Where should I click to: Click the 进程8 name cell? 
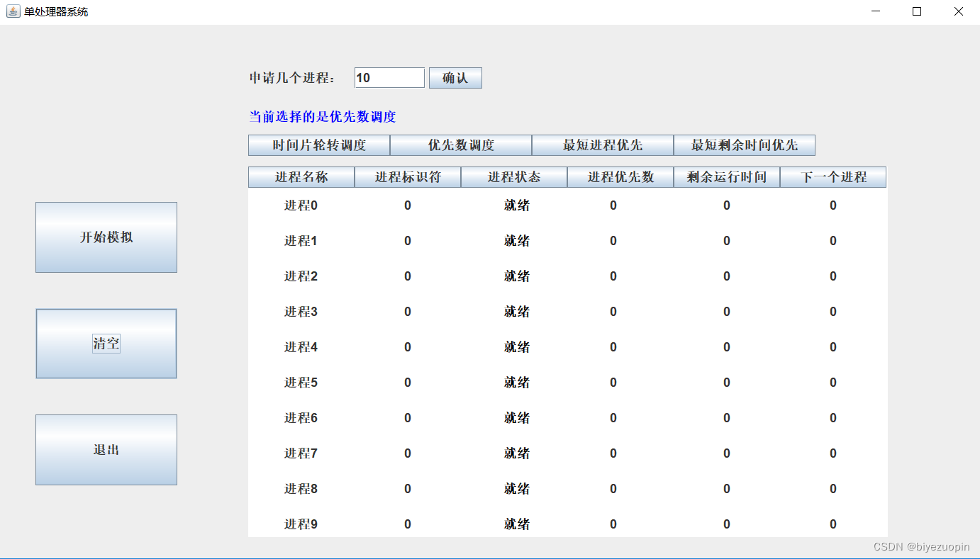pos(301,489)
